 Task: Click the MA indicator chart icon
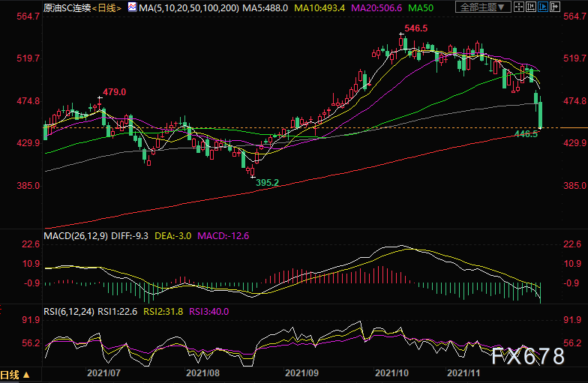coord(132,7)
